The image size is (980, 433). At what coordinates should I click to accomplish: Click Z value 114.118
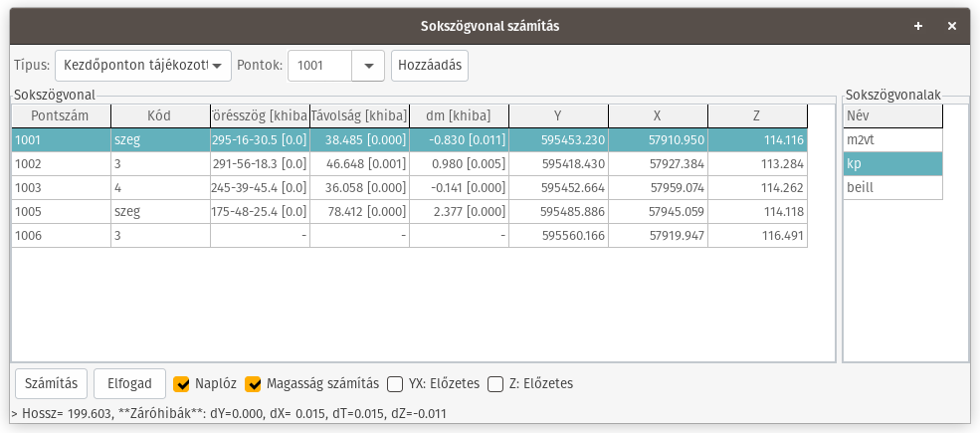coord(757,211)
